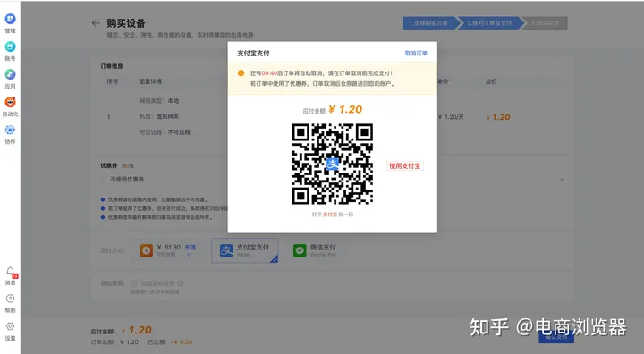The height and width of the screenshot is (354, 644).
Task: Toggle the auto-renew checkbox
Action: pyautogui.click(x=134, y=283)
